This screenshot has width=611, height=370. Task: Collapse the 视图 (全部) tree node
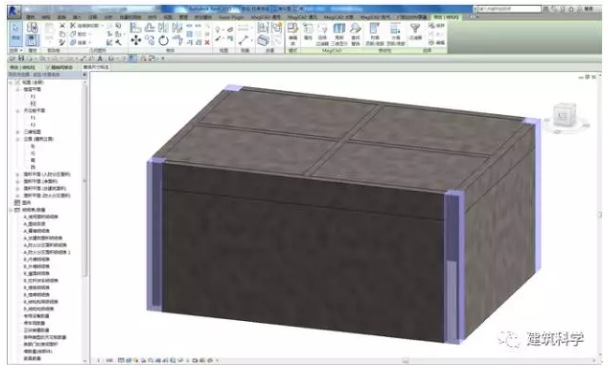[x=11, y=82]
